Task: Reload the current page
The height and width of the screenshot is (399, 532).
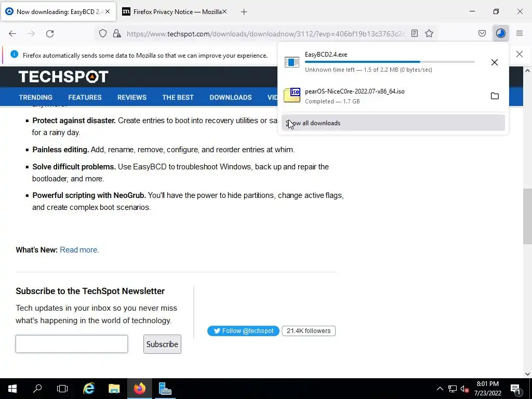Action: [50, 33]
